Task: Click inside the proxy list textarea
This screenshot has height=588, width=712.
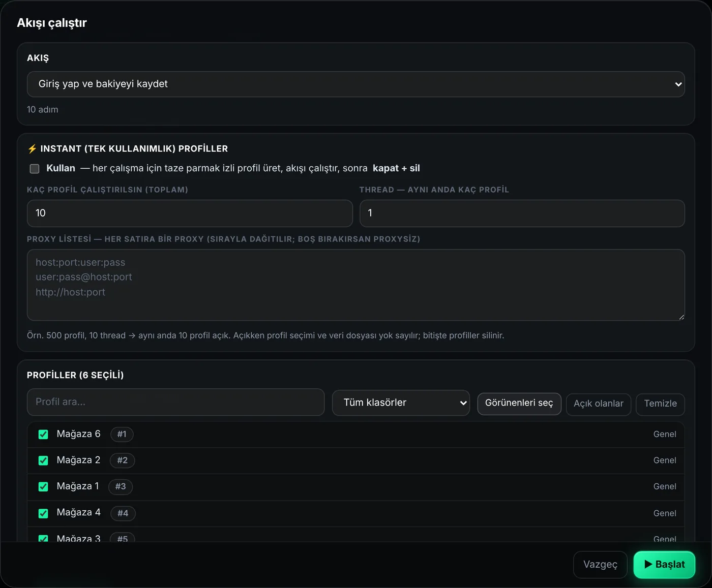Action: click(355, 285)
